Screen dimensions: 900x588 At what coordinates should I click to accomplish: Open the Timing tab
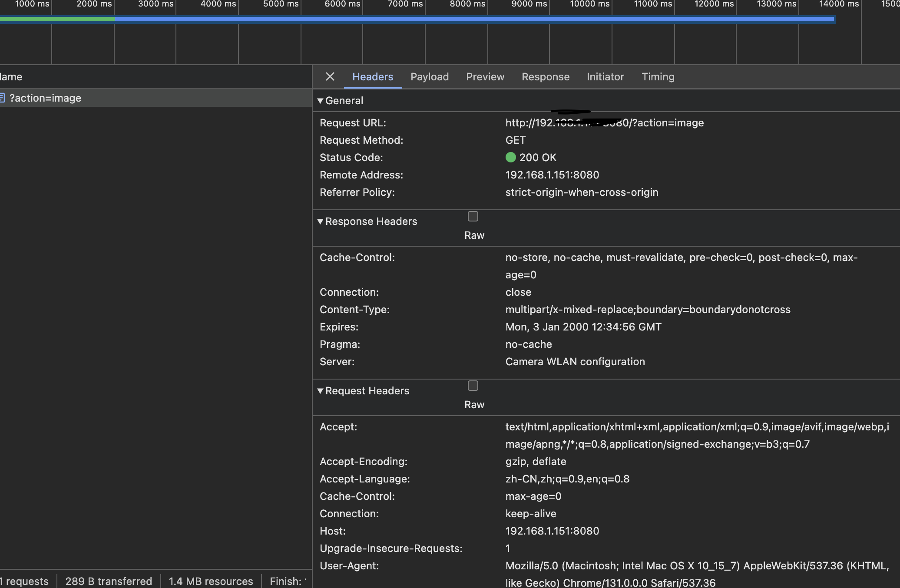point(658,77)
